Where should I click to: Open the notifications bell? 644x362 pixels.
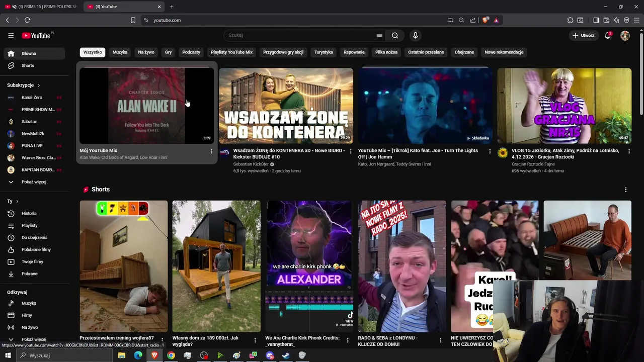point(608,35)
